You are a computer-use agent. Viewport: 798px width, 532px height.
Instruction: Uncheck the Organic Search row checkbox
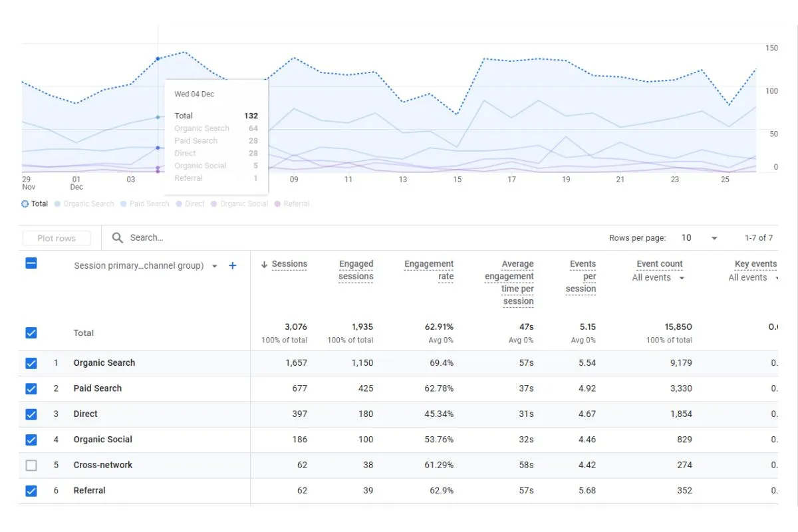coord(31,363)
